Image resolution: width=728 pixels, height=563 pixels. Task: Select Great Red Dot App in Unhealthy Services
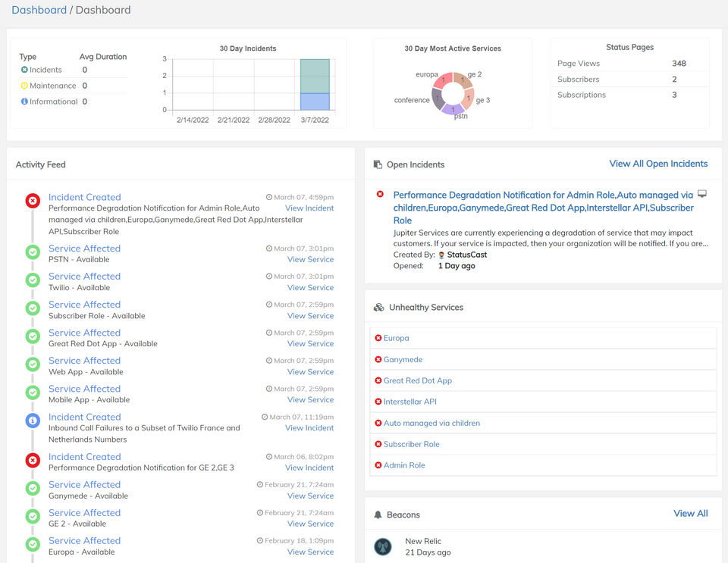pos(417,381)
